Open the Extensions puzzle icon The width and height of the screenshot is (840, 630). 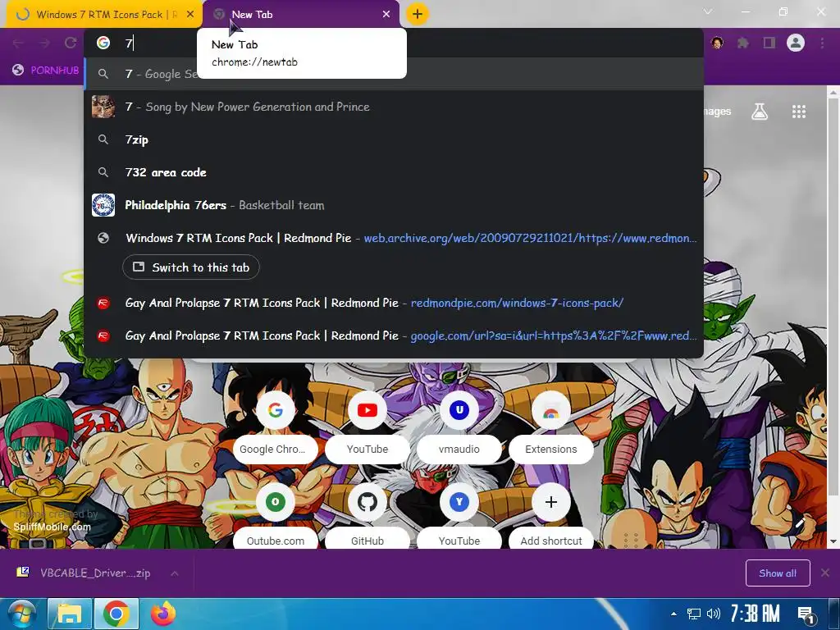(x=742, y=43)
